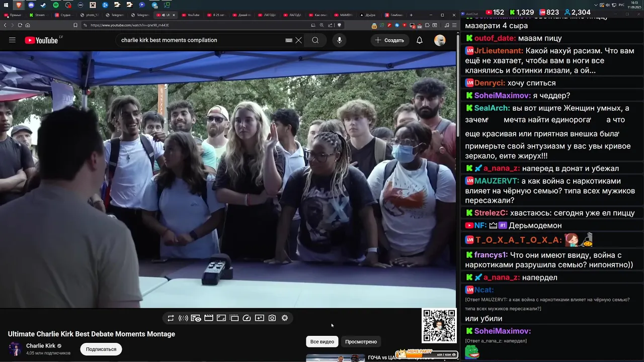Click the resize player frame icon

[x=221, y=318]
